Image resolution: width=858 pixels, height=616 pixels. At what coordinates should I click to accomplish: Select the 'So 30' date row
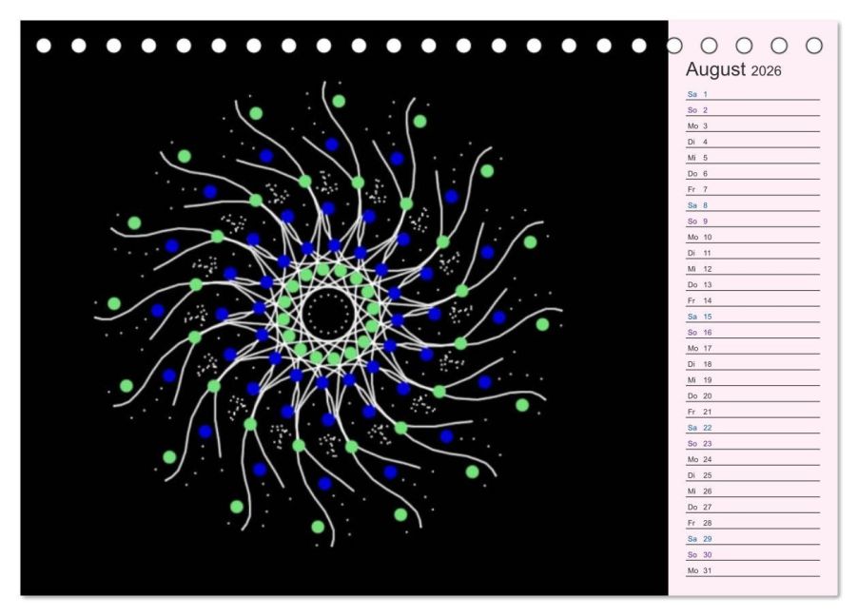click(x=753, y=554)
